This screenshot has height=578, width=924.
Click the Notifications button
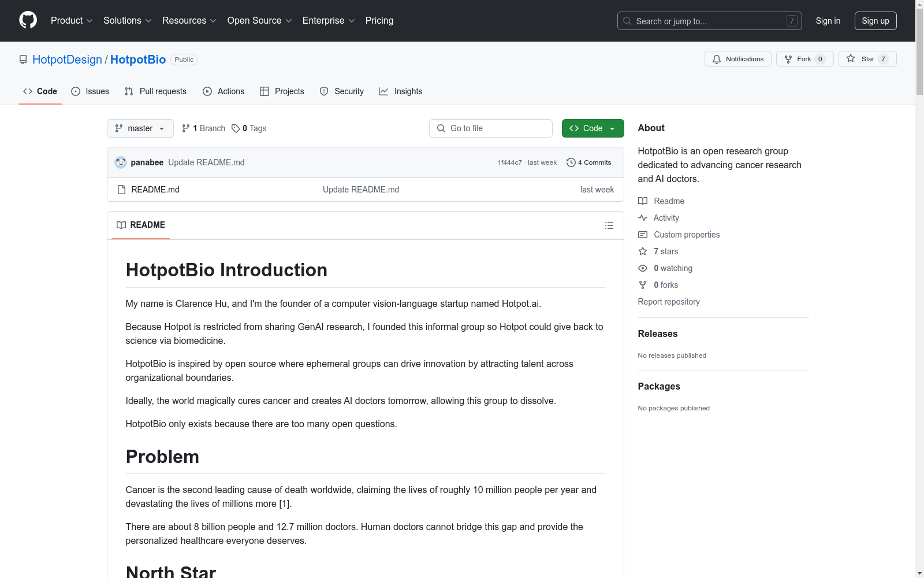(738, 59)
